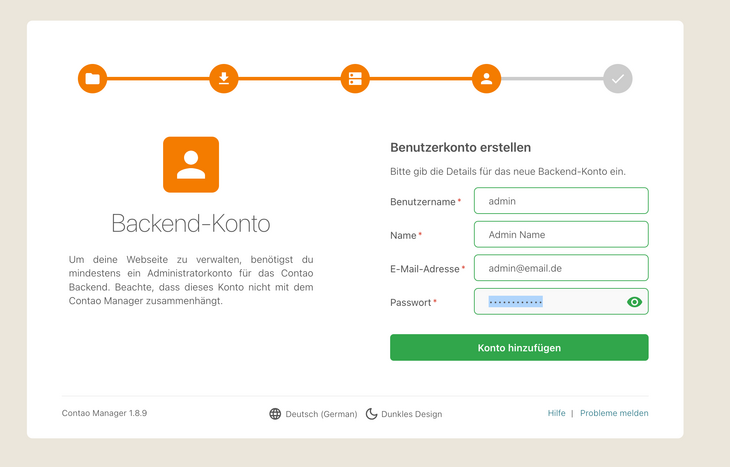Click the Backend-Konto title text
The height and width of the screenshot is (467, 730).
[x=191, y=223]
